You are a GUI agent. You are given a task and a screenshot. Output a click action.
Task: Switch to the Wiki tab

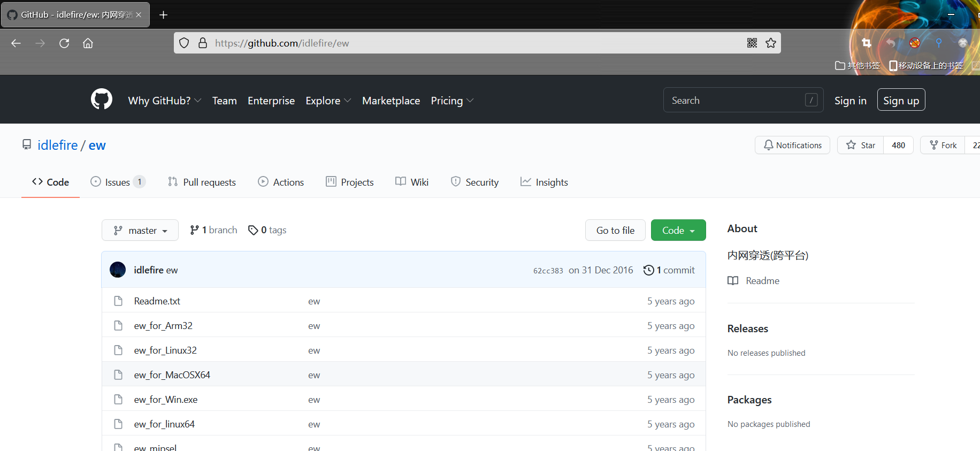click(412, 182)
